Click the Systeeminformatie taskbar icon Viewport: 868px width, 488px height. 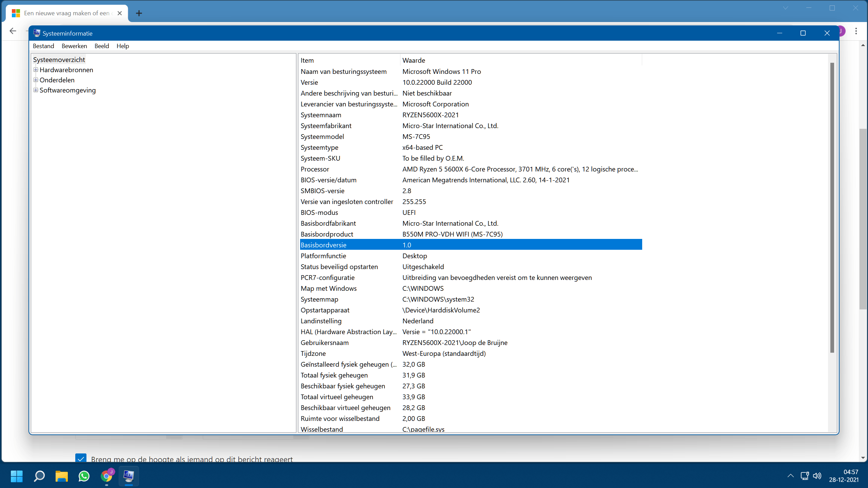click(x=129, y=476)
